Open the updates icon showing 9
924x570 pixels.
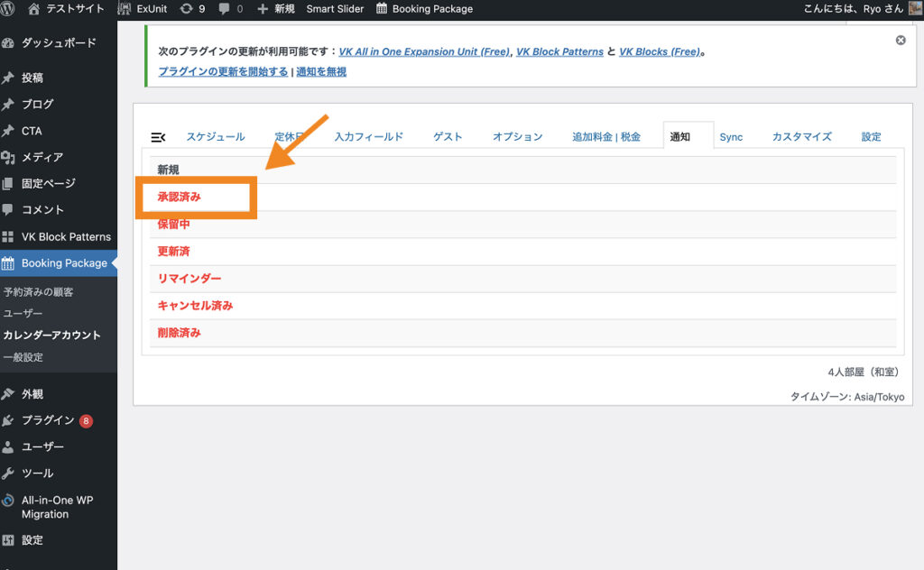pos(192,9)
